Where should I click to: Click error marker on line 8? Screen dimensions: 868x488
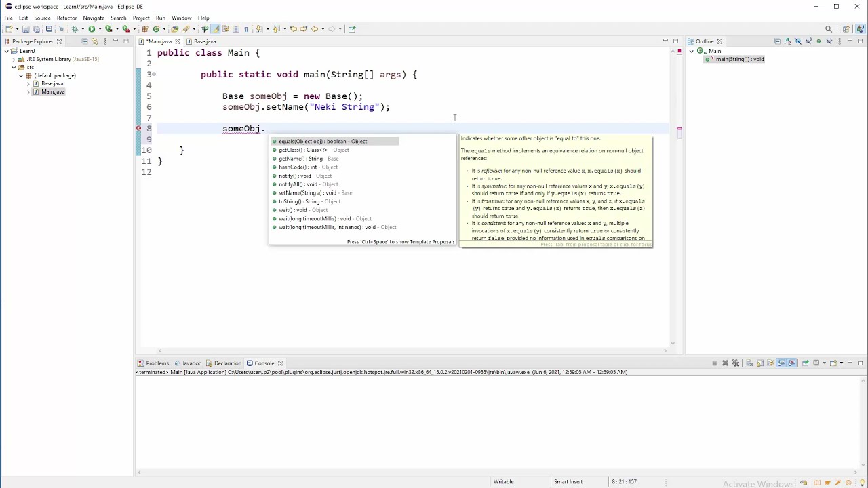click(x=138, y=129)
